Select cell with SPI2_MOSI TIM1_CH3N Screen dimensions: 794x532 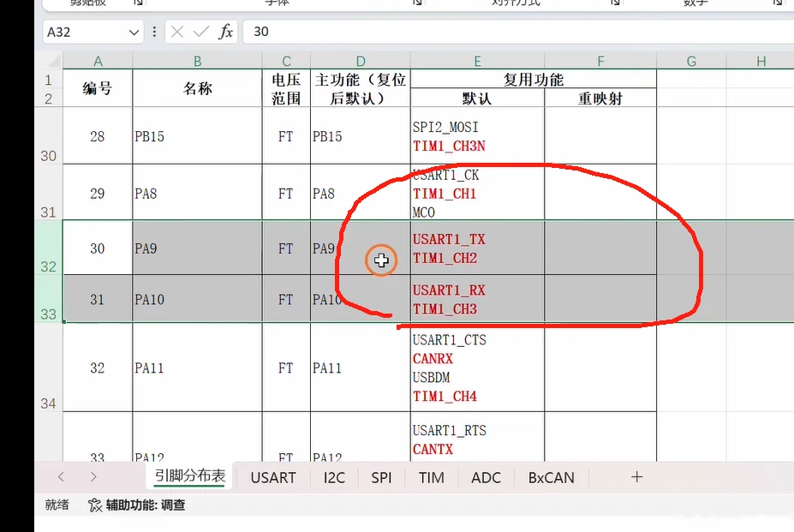pyautogui.click(x=478, y=136)
